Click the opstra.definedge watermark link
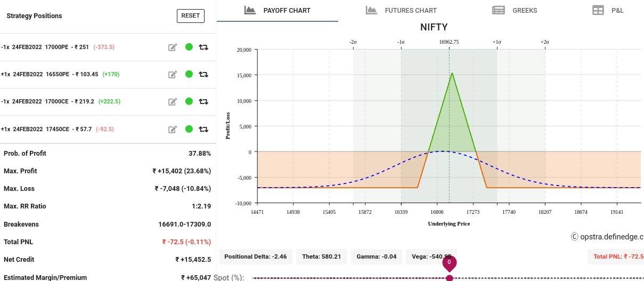This screenshot has height=281, width=644. pos(607,237)
